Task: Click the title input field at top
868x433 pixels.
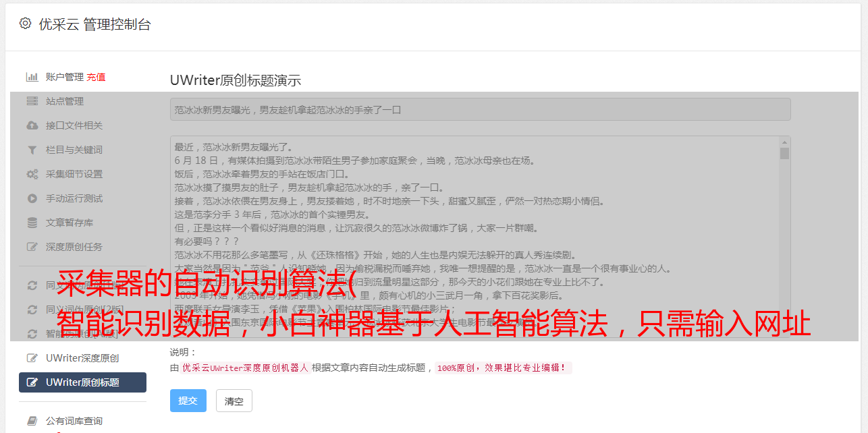Action: 480,109
